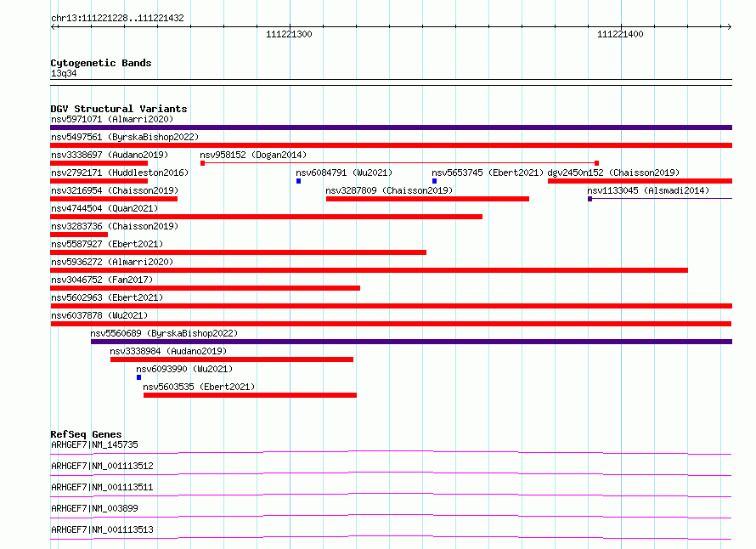Click the red nsv3287809 variant bar
Viewport: 756px width, 549px height.
[x=427, y=199]
